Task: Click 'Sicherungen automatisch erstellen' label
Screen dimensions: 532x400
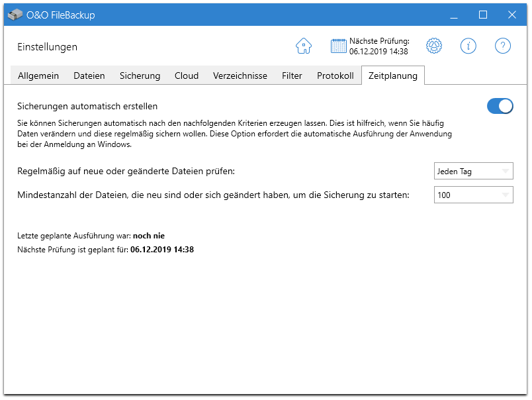Action: tap(87, 106)
